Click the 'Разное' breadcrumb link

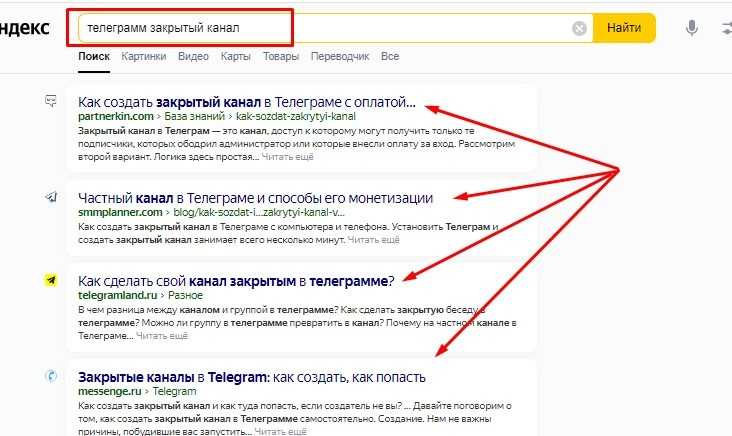pyautogui.click(x=185, y=295)
